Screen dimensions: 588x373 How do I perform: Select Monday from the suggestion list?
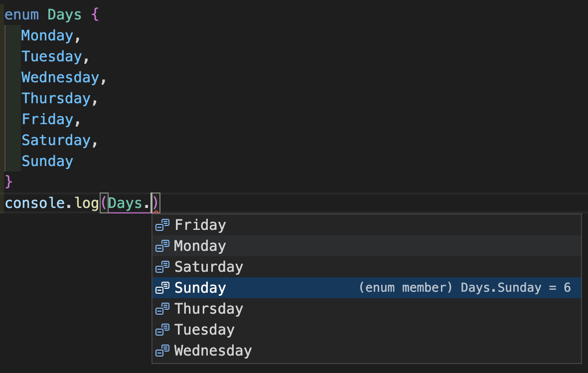[200, 246]
